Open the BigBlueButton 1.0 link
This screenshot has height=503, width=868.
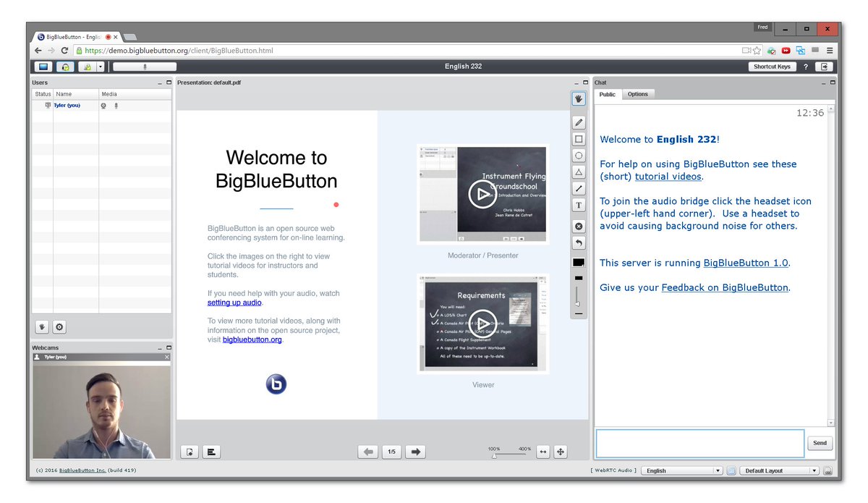(x=746, y=263)
